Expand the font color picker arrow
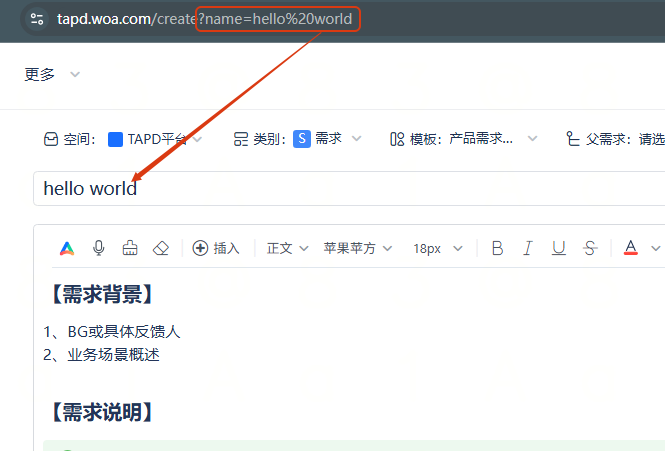The image size is (665, 451). pyautogui.click(x=656, y=249)
